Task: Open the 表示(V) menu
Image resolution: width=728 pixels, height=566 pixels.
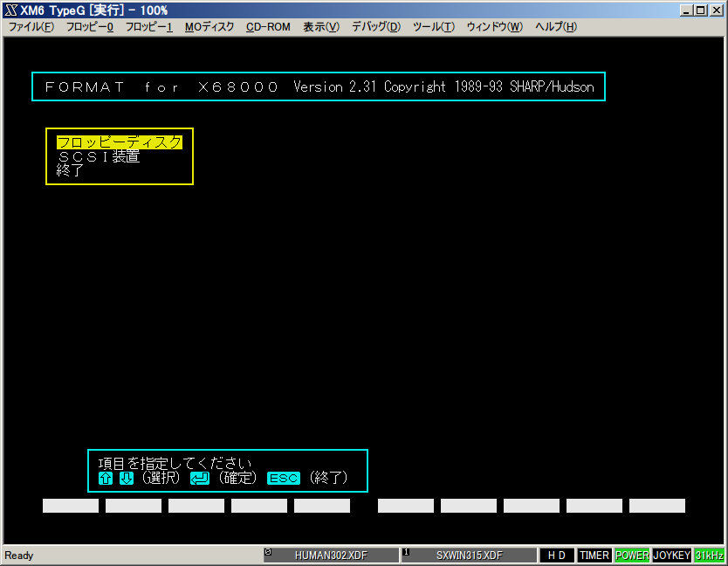Action: (321, 27)
